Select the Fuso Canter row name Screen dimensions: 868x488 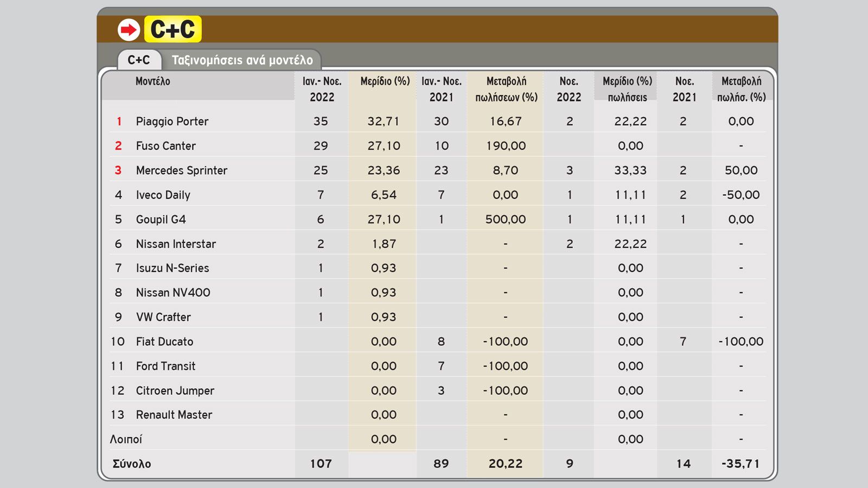(x=165, y=146)
